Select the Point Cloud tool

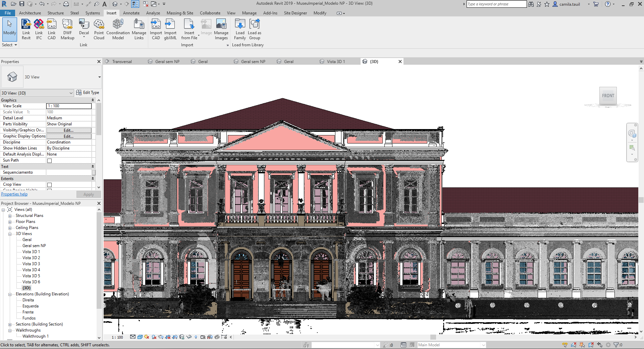pos(99,24)
